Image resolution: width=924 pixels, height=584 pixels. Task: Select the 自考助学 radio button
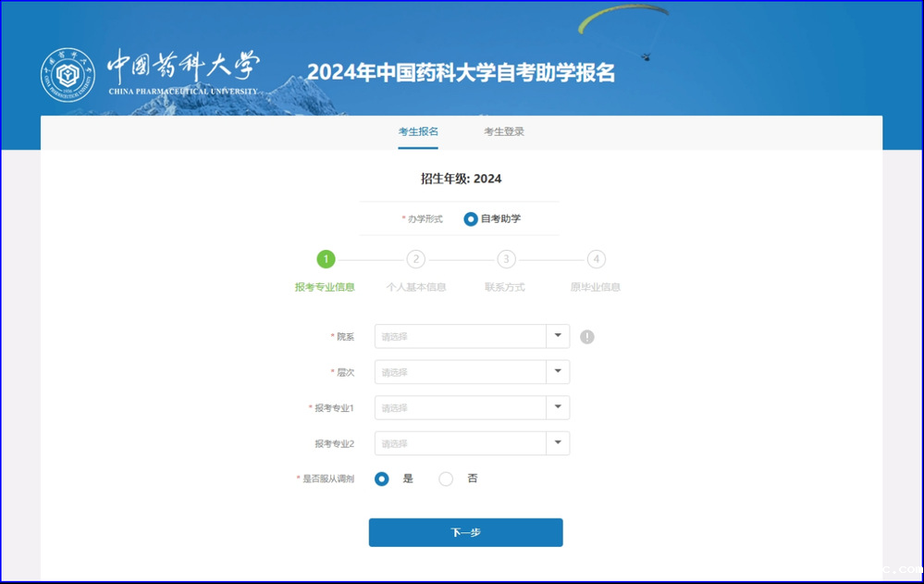point(471,219)
